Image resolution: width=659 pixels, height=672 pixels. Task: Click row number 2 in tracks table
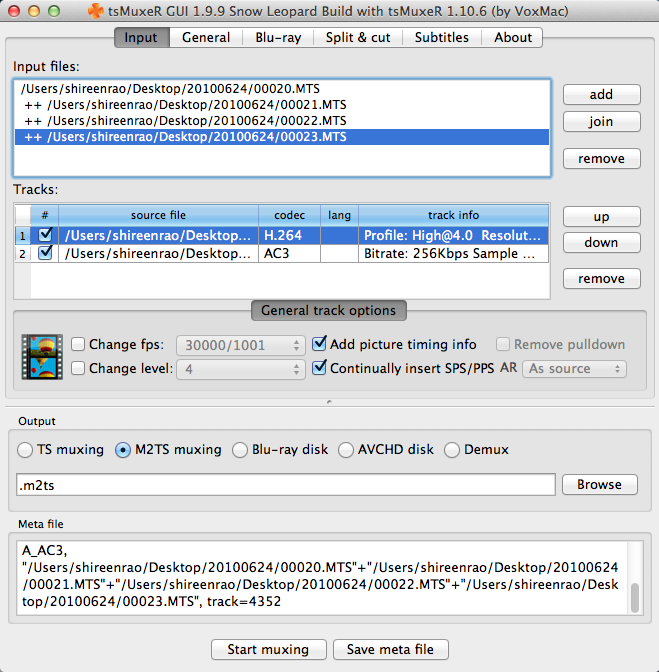coord(23,254)
